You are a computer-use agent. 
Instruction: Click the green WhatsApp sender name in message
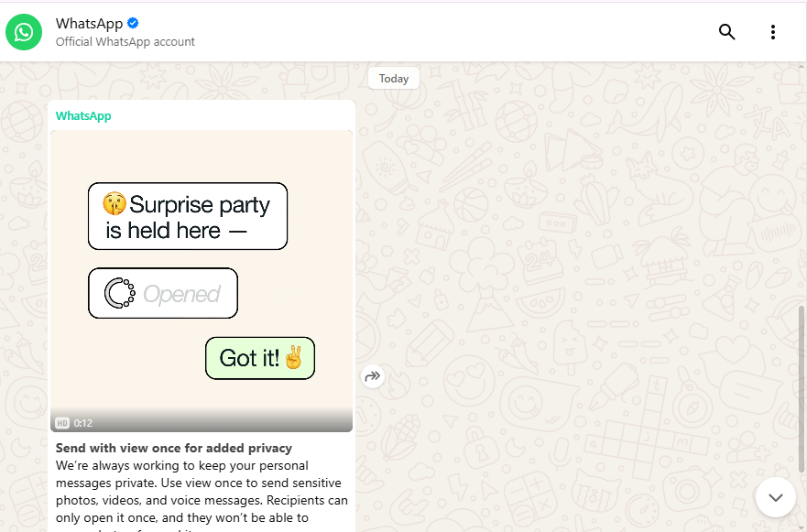[x=83, y=116]
